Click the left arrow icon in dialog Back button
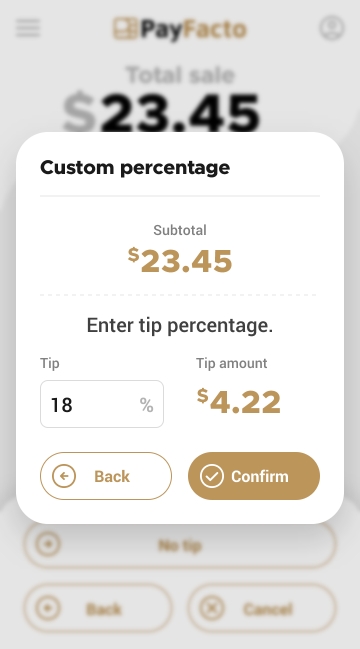The width and height of the screenshot is (360, 649). 64,476
